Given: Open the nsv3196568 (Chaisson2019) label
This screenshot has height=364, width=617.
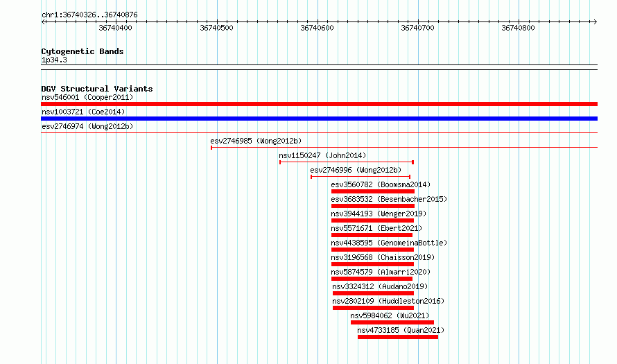Looking at the screenshot, I should (x=383, y=257).
